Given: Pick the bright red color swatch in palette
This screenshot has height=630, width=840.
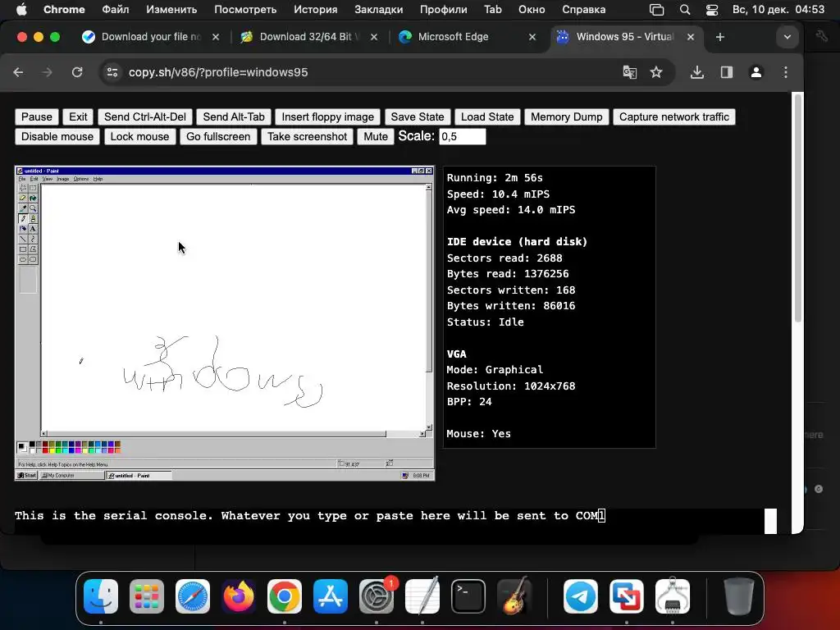Looking at the screenshot, I should point(46,450).
